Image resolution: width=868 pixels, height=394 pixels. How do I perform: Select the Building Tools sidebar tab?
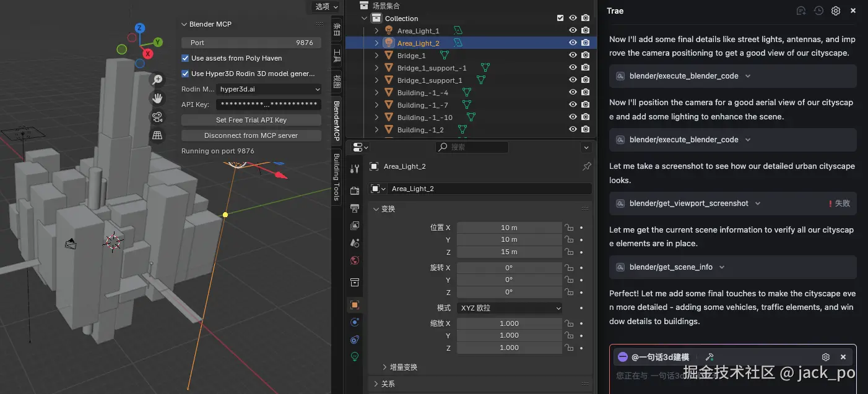pos(337,177)
